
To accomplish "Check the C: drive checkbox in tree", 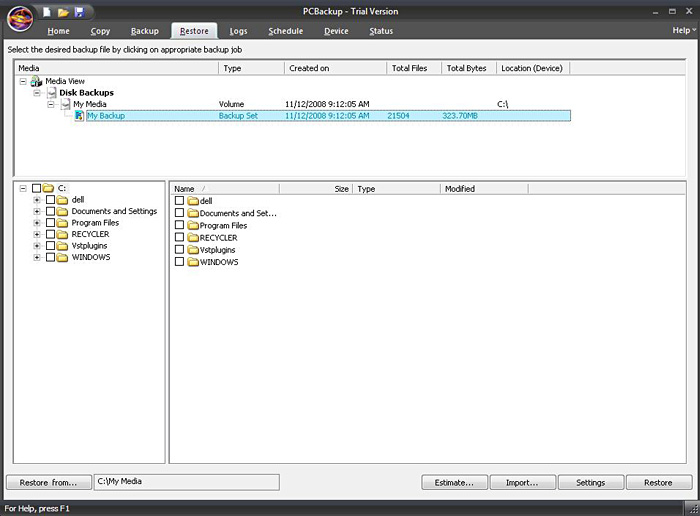I will (37, 188).
